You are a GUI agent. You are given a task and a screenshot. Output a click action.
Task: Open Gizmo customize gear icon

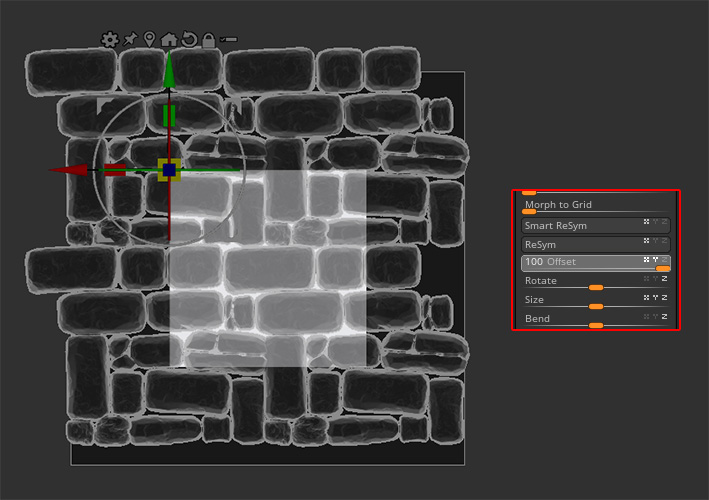coord(110,40)
